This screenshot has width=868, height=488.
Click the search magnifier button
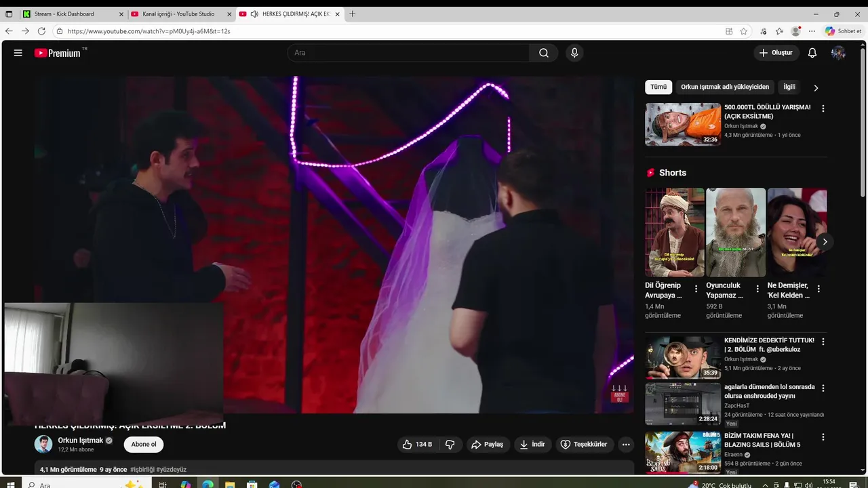coord(544,53)
